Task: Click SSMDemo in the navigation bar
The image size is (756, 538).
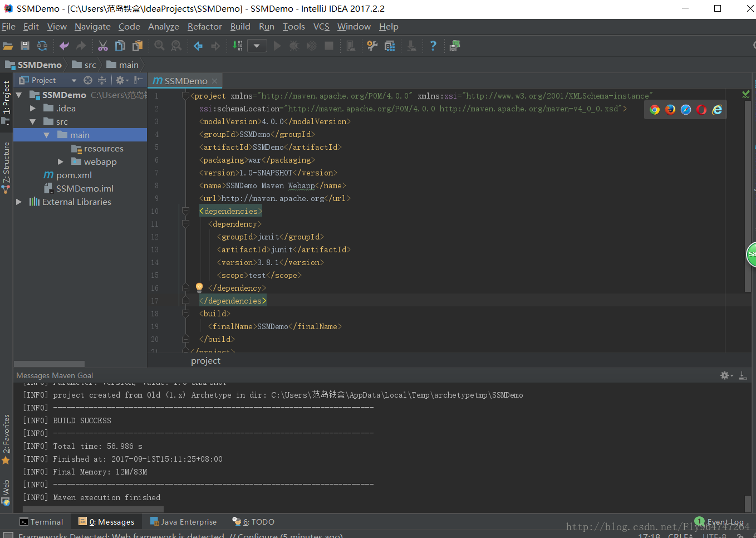Action: pos(33,65)
